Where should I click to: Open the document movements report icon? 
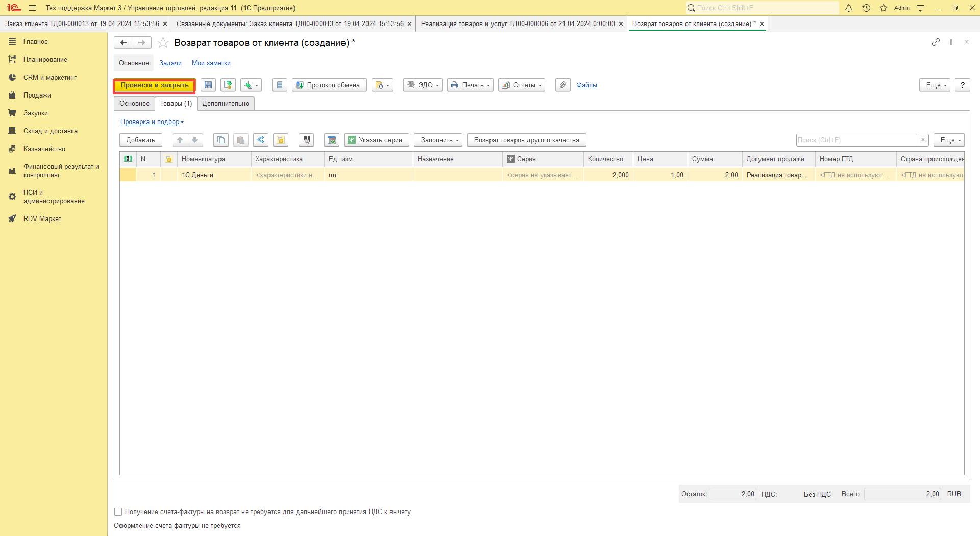(x=279, y=85)
